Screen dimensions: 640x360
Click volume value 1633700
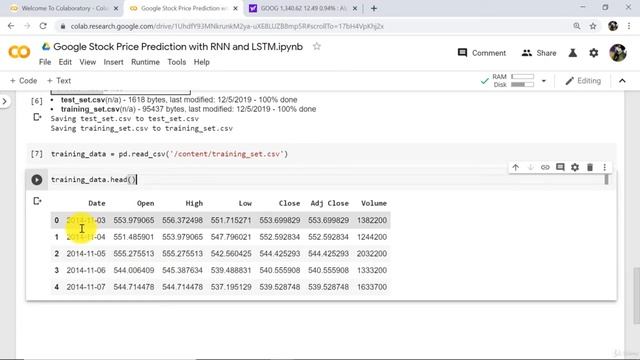[372, 287]
